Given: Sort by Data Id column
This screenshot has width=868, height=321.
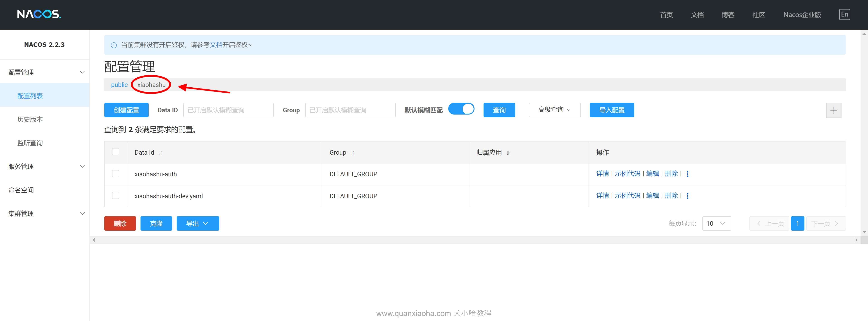Looking at the screenshot, I should 161,153.
